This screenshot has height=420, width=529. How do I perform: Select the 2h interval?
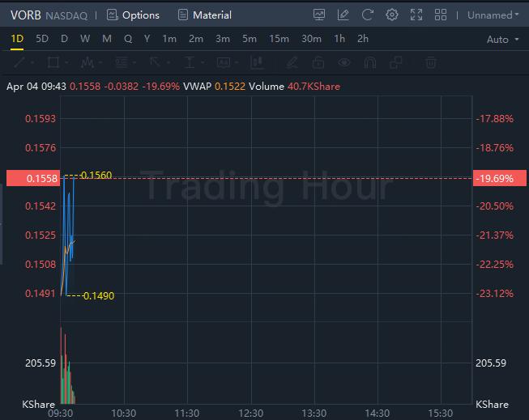click(363, 39)
